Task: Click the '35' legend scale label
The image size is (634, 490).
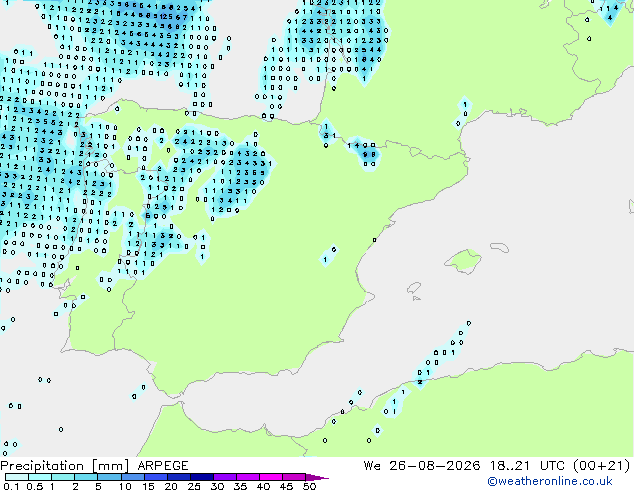Action: point(240,486)
